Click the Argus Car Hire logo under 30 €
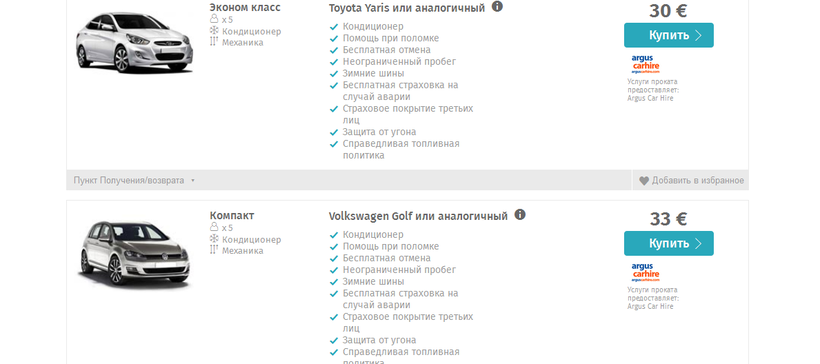Viewport: 820px width, 364px height. (x=646, y=64)
